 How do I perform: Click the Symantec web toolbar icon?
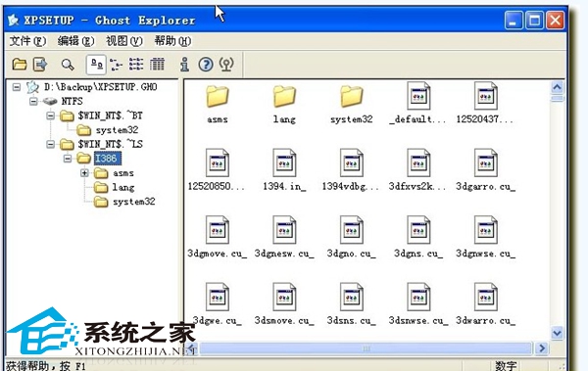[226, 65]
